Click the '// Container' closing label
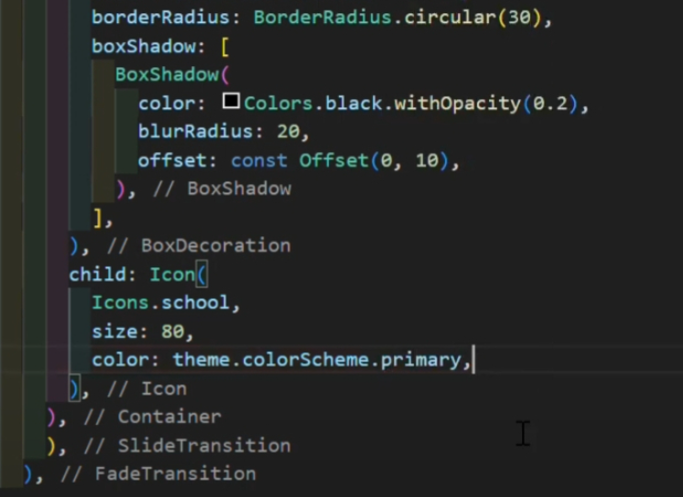The image size is (683, 497). pos(152,417)
